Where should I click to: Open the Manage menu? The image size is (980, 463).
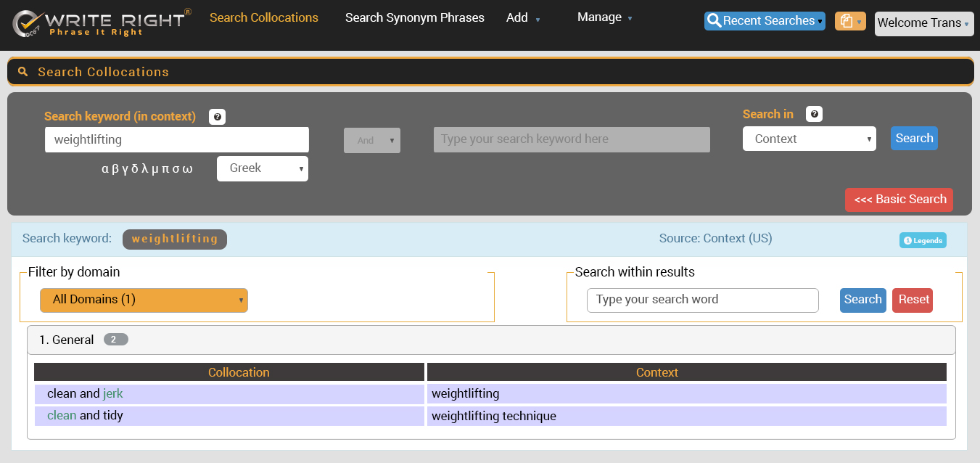[604, 17]
